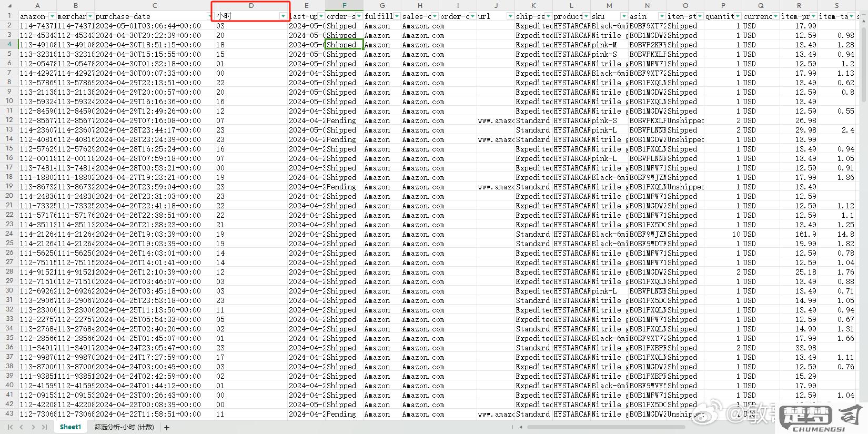
Task: Jump to last sheet arrow
Action: 44,427
